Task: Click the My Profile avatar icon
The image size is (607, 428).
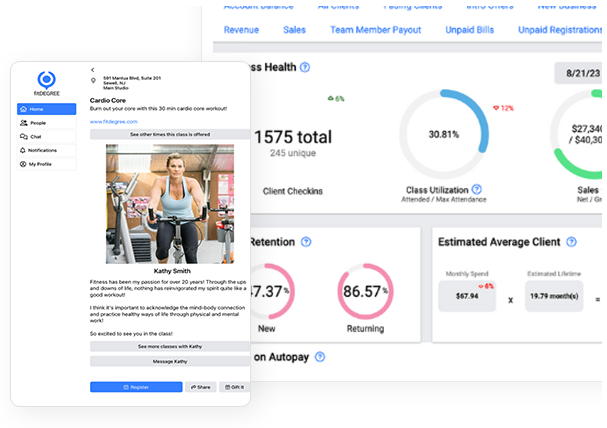Action: (x=23, y=164)
